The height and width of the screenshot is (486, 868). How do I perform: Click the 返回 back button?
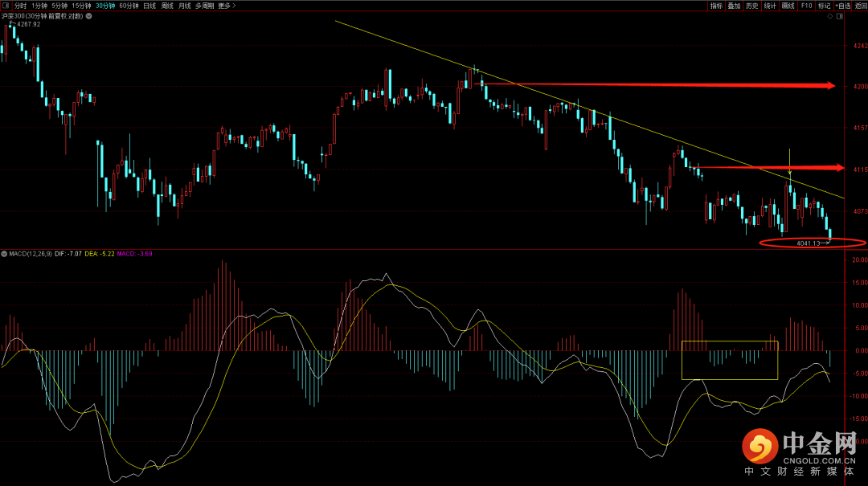click(x=861, y=6)
